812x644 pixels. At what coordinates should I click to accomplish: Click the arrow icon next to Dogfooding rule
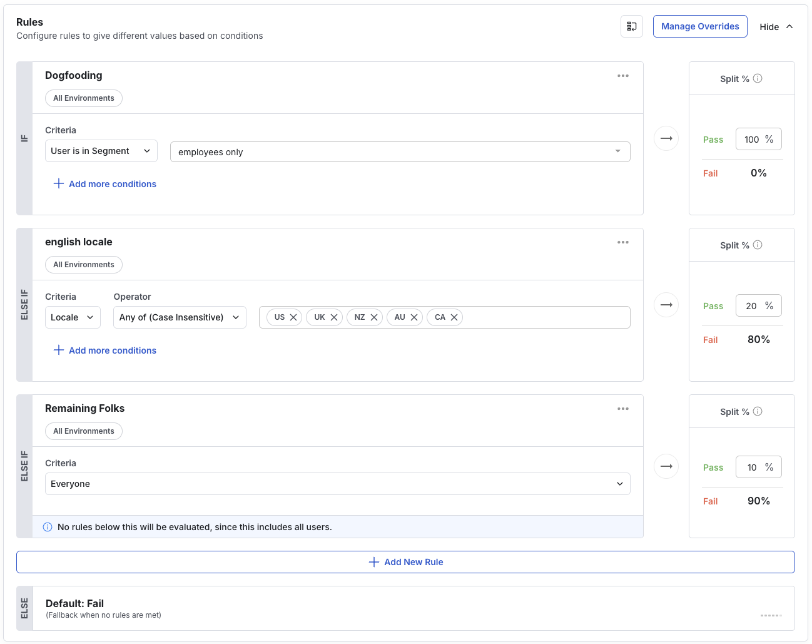pyautogui.click(x=666, y=138)
